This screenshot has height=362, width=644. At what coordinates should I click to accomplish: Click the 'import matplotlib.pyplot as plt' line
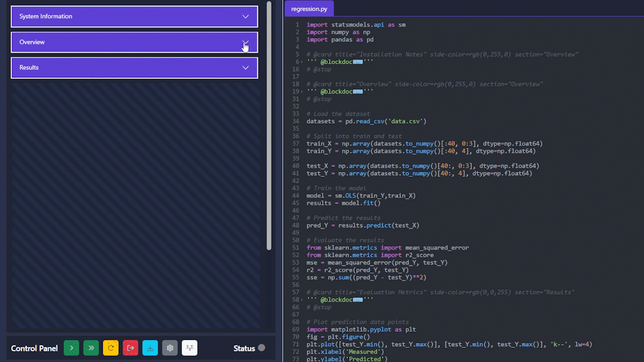tap(361, 330)
